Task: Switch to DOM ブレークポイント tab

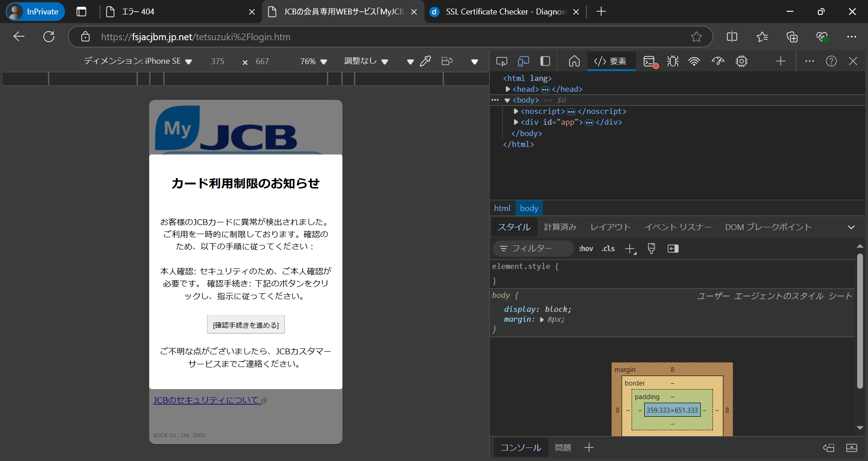Action: coord(769,227)
